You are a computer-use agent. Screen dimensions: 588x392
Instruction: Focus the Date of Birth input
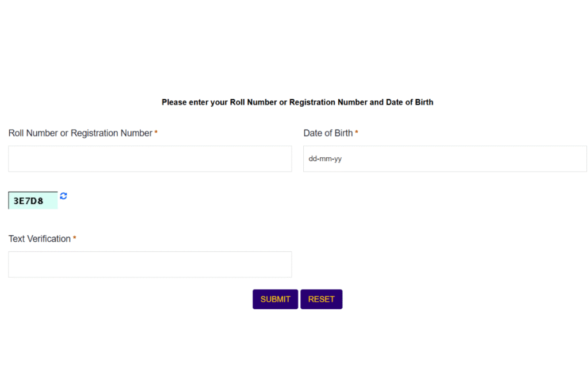point(444,159)
